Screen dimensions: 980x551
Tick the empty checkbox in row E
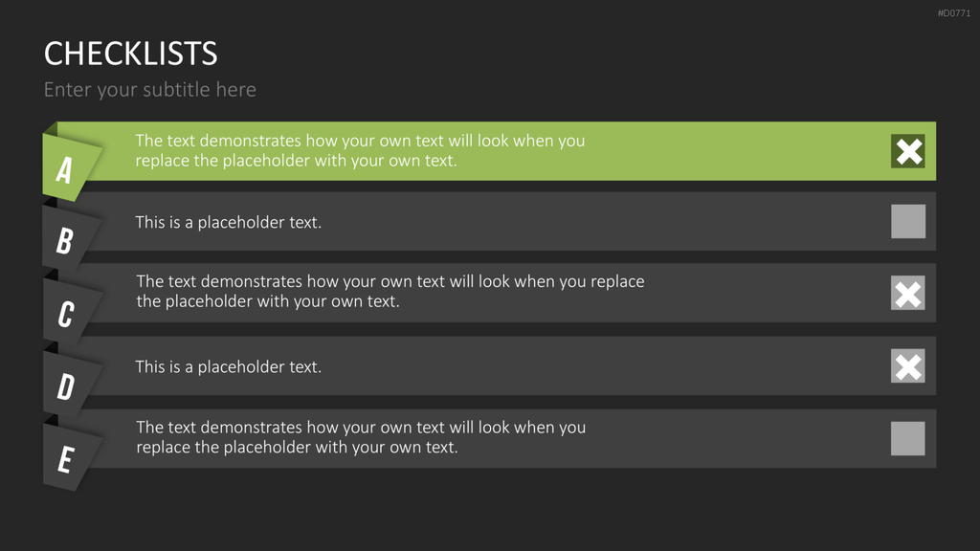tap(907, 438)
